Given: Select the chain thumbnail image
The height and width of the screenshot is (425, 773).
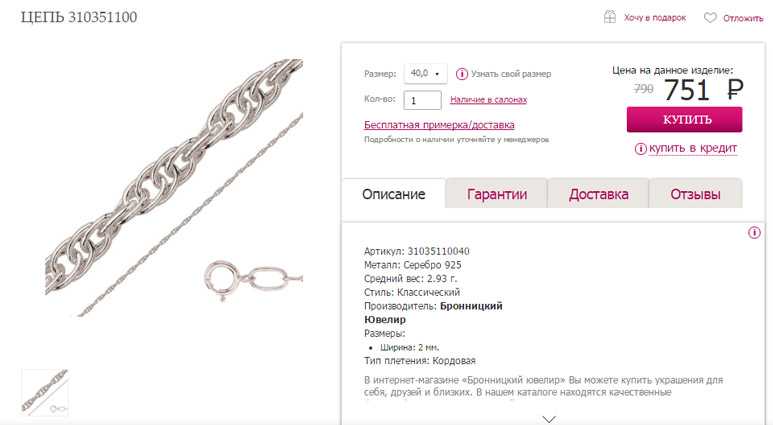Looking at the screenshot, I should click(44, 392).
